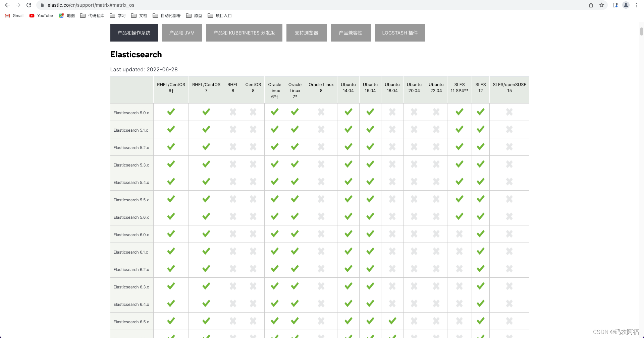644x338 pixels.
Task: Switch to 产品和 KUBERNETES 分发版 tab
Action: tap(244, 33)
